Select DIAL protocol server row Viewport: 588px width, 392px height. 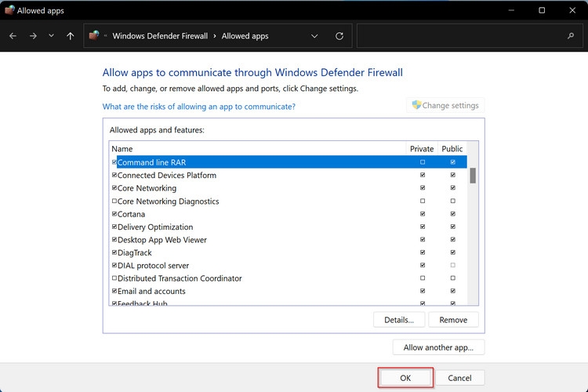click(288, 265)
